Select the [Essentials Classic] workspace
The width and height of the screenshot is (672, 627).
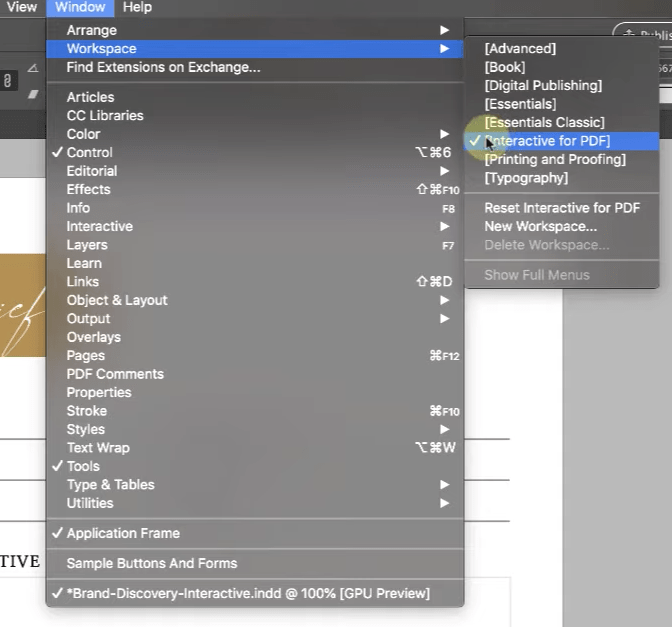[562, 123]
